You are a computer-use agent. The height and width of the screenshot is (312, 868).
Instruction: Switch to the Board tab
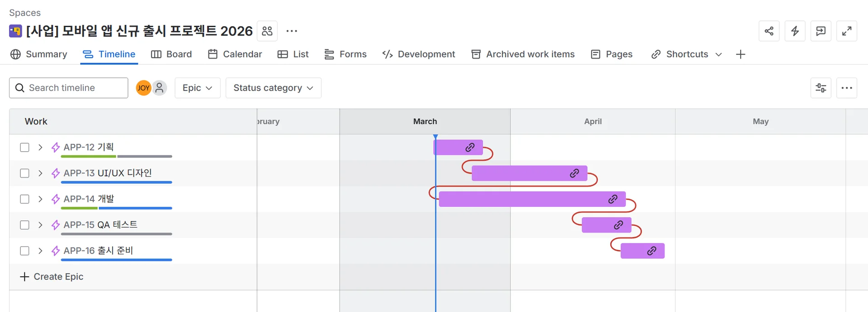pos(171,55)
